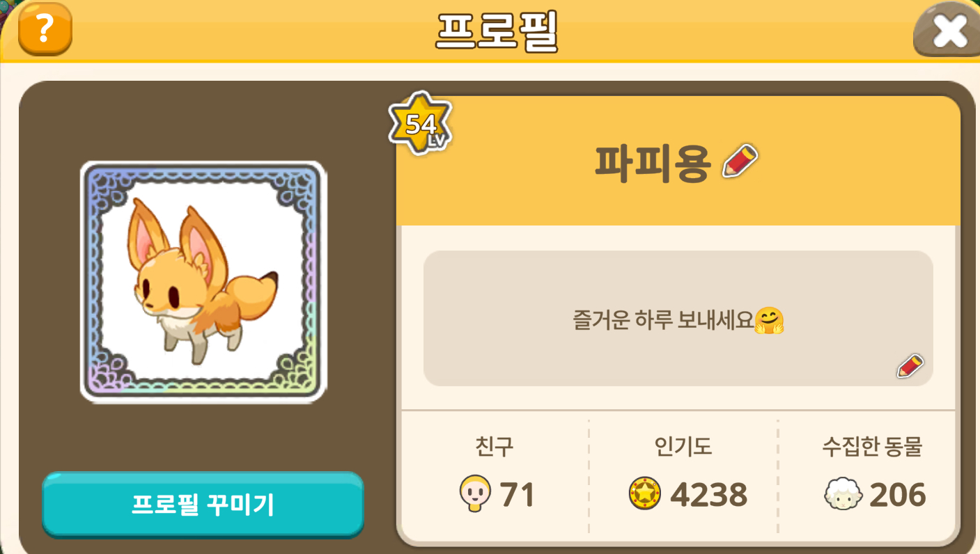Click the popularity score 4238

(x=708, y=496)
